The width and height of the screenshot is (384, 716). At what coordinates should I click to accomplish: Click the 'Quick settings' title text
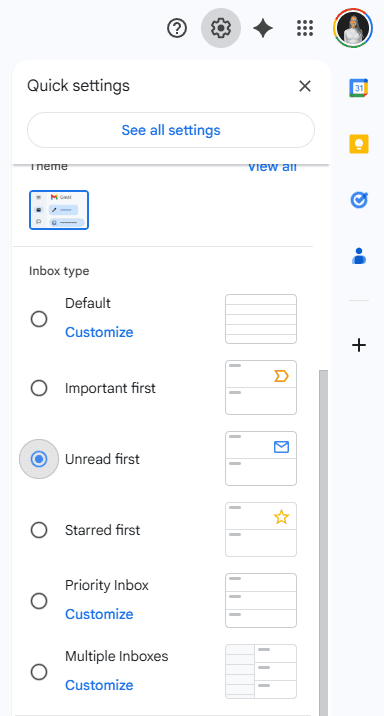(78, 86)
